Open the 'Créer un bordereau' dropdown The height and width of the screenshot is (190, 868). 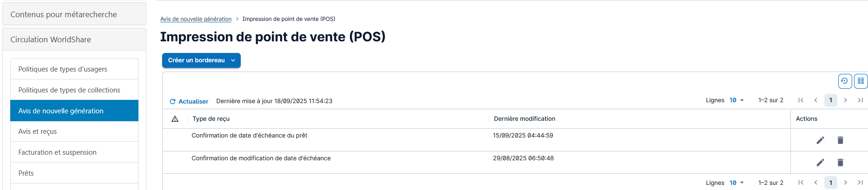coord(201,60)
